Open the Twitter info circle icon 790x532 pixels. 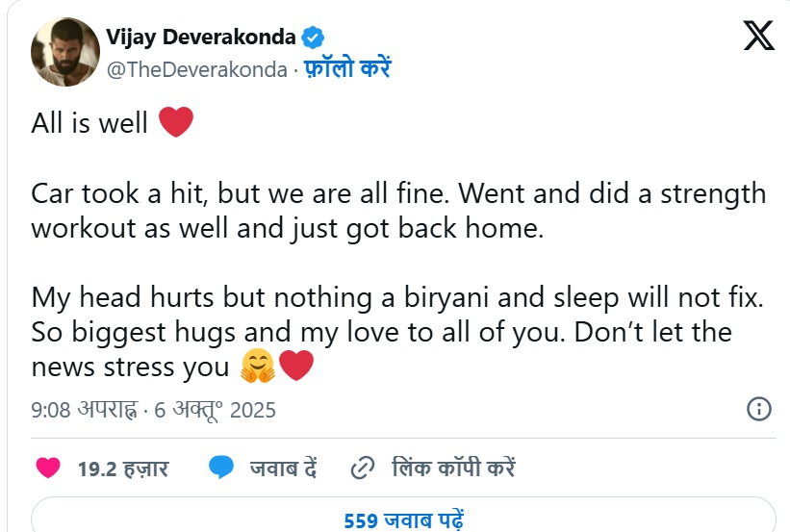pyautogui.click(x=759, y=409)
